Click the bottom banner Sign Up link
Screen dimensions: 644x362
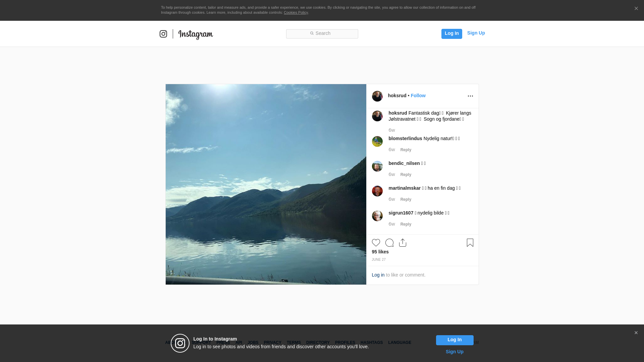point(454,352)
